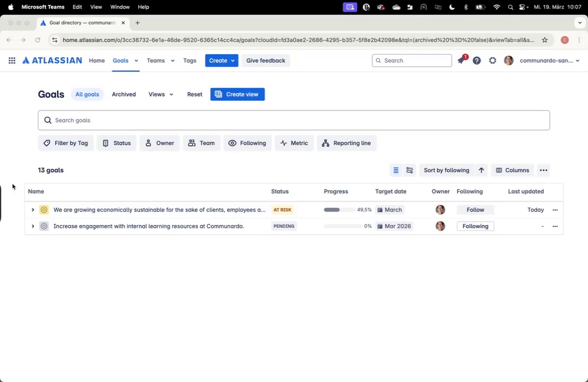Screen dimensions: 588x382
Task: Follow the economically sustainable goal
Action: [x=475, y=210]
